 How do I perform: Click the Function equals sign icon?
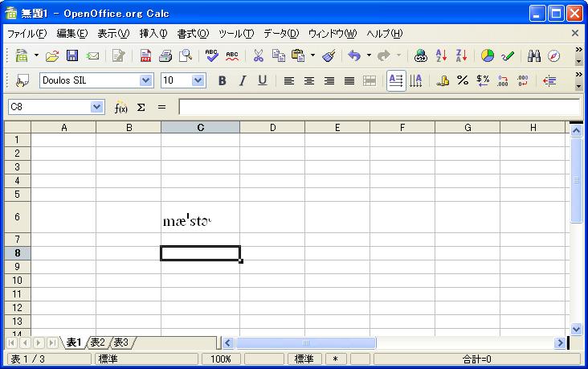pos(161,108)
